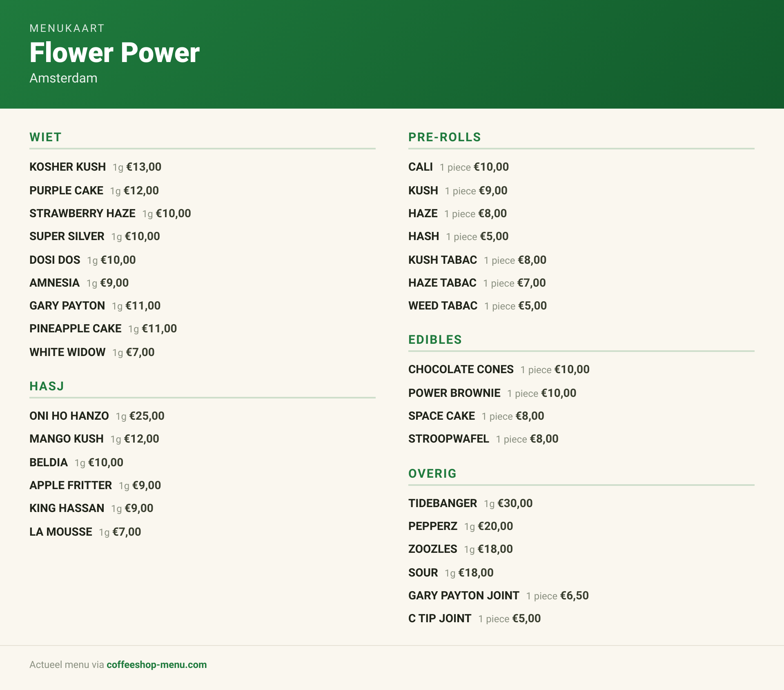Click the ZOOZLES item
Screen dimensions: 784x690
coord(461,549)
